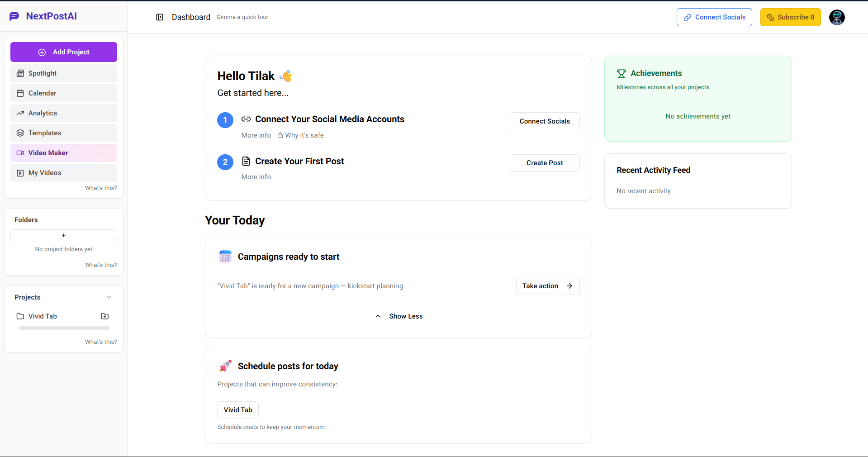868x457 pixels.
Task: Click the user avatar in header
Action: (836, 17)
